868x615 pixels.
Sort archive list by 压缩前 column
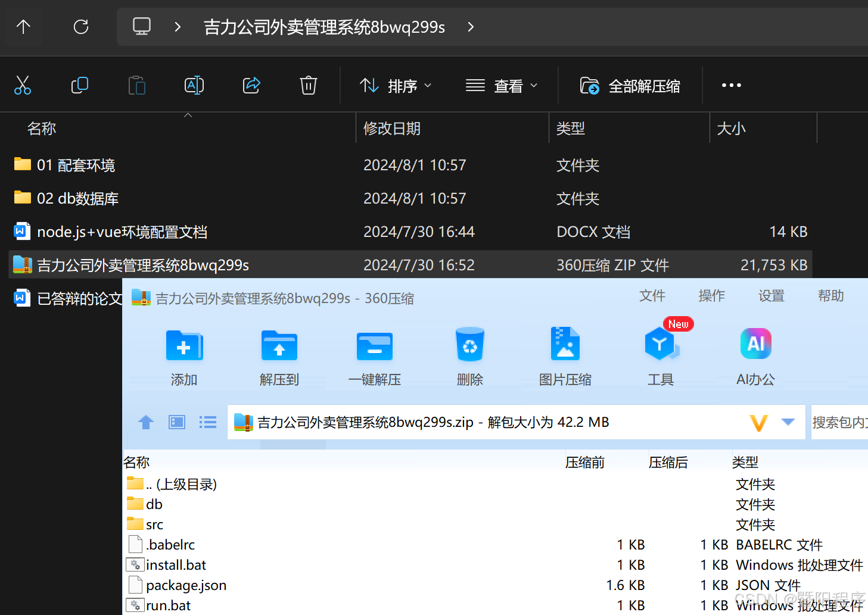click(585, 462)
